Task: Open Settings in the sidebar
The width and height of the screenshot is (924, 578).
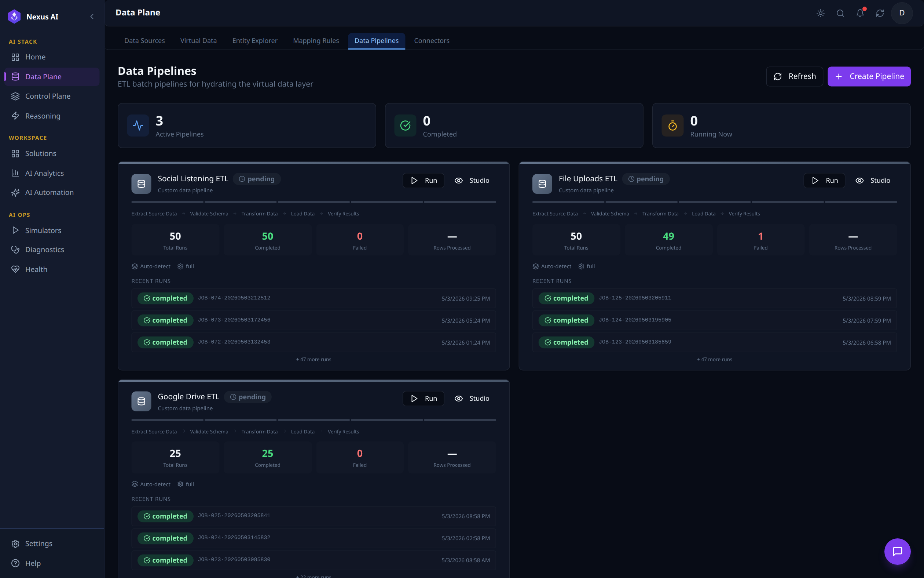Action: pyautogui.click(x=52, y=543)
